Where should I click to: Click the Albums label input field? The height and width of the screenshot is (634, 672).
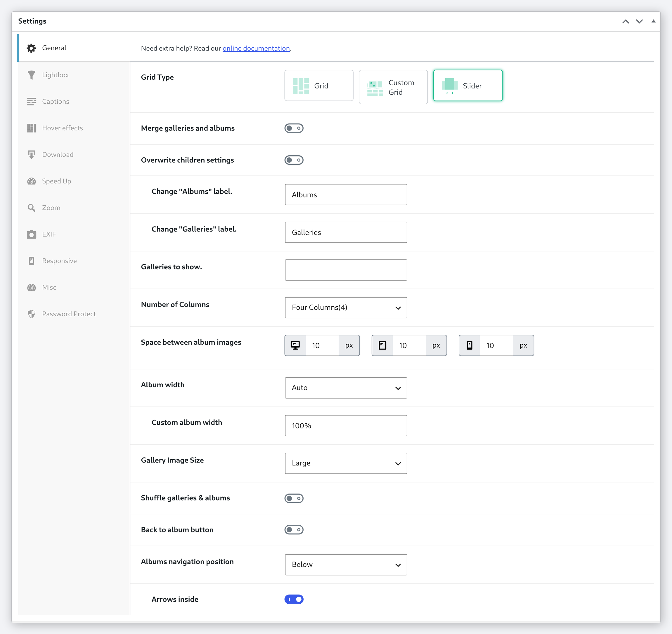(x=346, y=195)
